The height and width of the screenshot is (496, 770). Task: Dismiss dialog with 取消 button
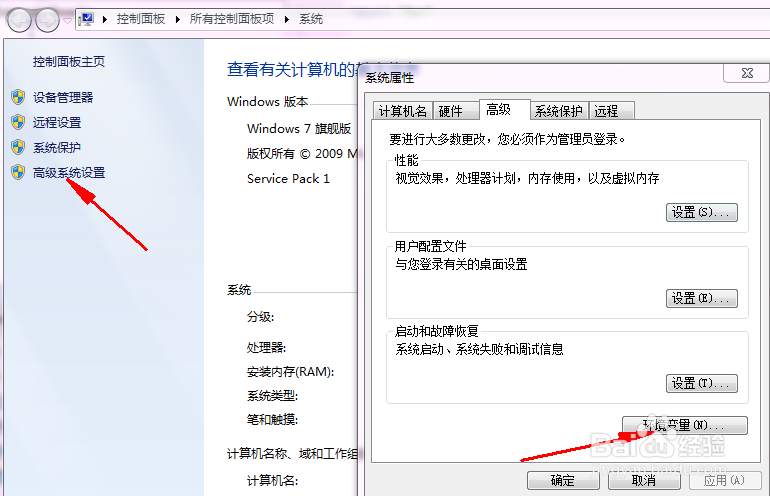644,480
